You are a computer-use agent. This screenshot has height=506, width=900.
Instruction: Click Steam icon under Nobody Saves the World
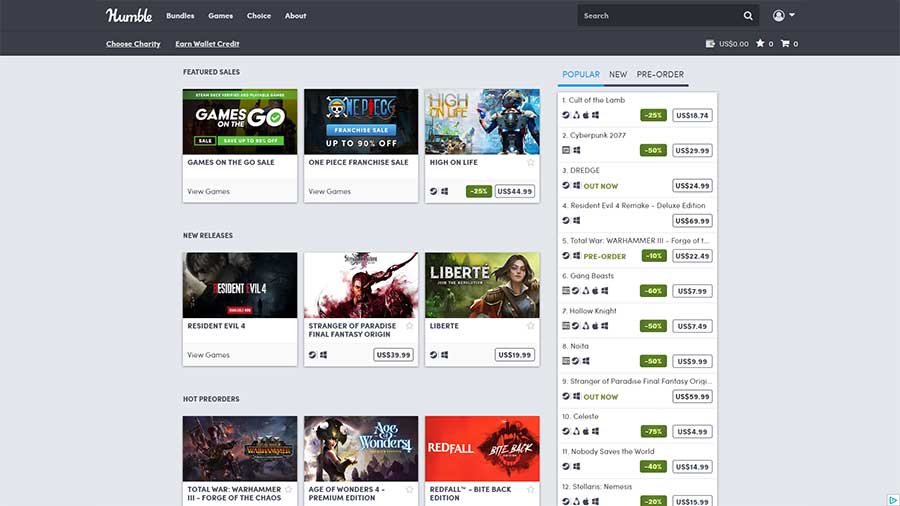[x=566, y=466]
